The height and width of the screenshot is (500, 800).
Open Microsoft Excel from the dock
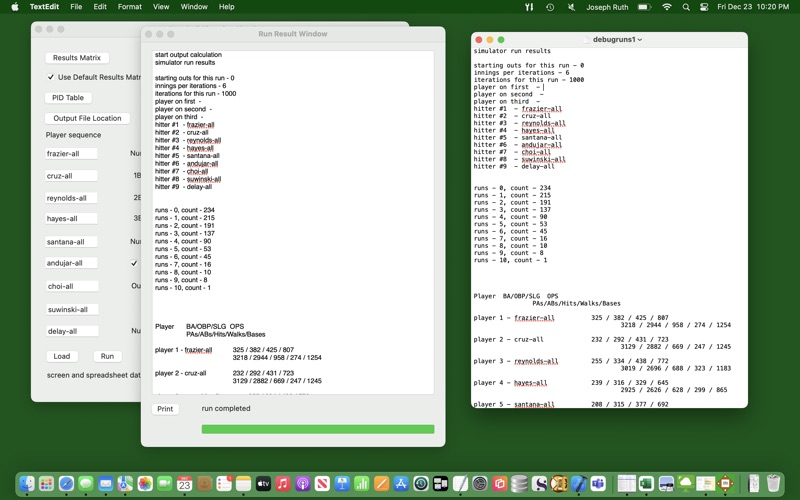coord(646,483)
